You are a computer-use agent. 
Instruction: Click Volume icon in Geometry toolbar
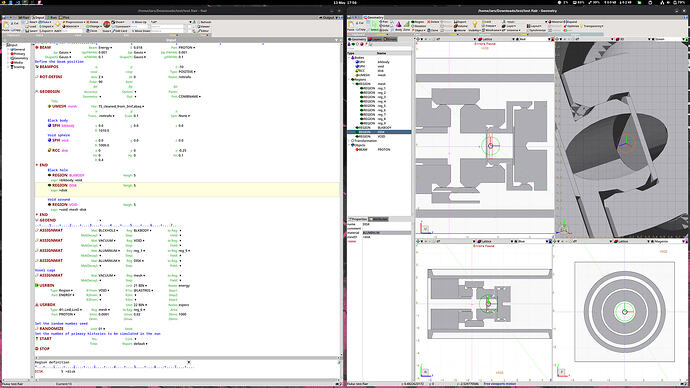pos(460,26)
